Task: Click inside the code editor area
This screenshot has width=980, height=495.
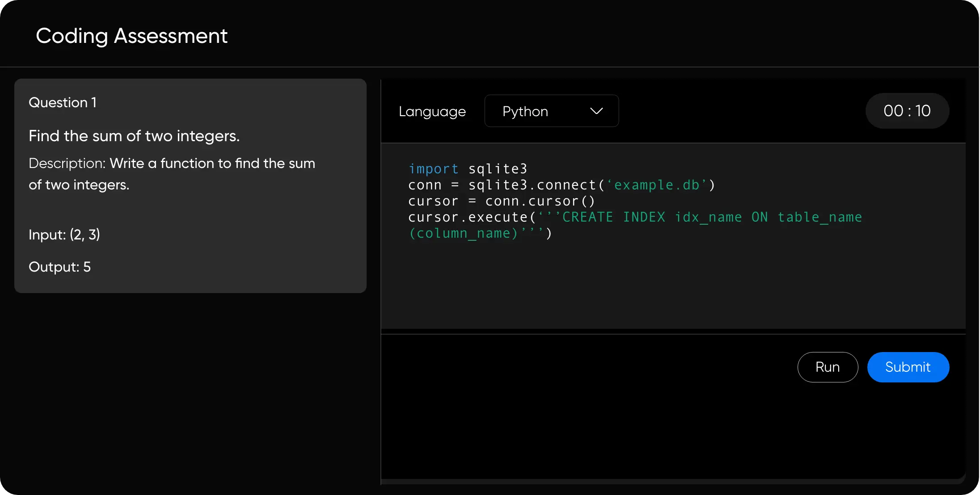Action: coord(673,236)
